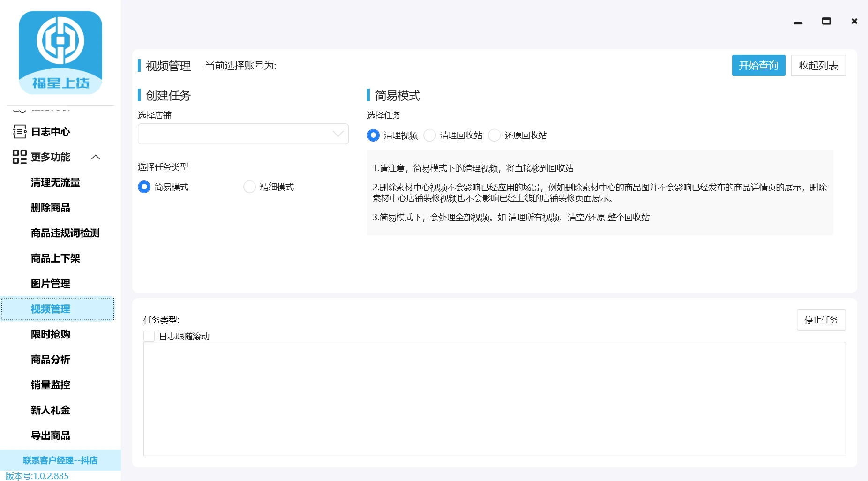Go to 商品分析
Image resolution: width=868 pixels, height=481 pixels.
pos(51,360)
